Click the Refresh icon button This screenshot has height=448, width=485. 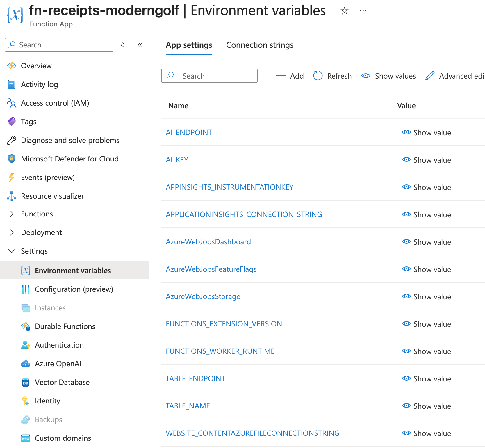click(318, 76)
